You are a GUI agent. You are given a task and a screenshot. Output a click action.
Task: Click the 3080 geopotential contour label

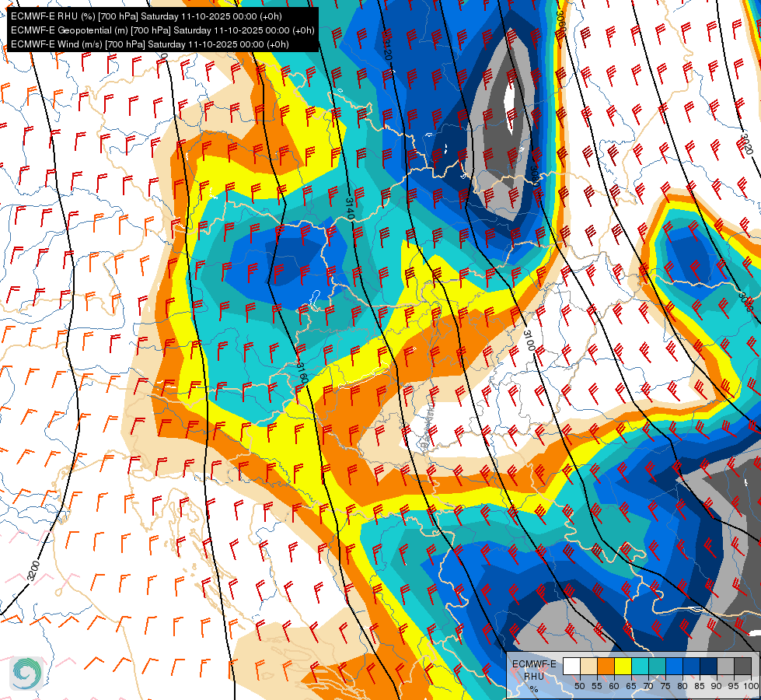tap(534, 177)
